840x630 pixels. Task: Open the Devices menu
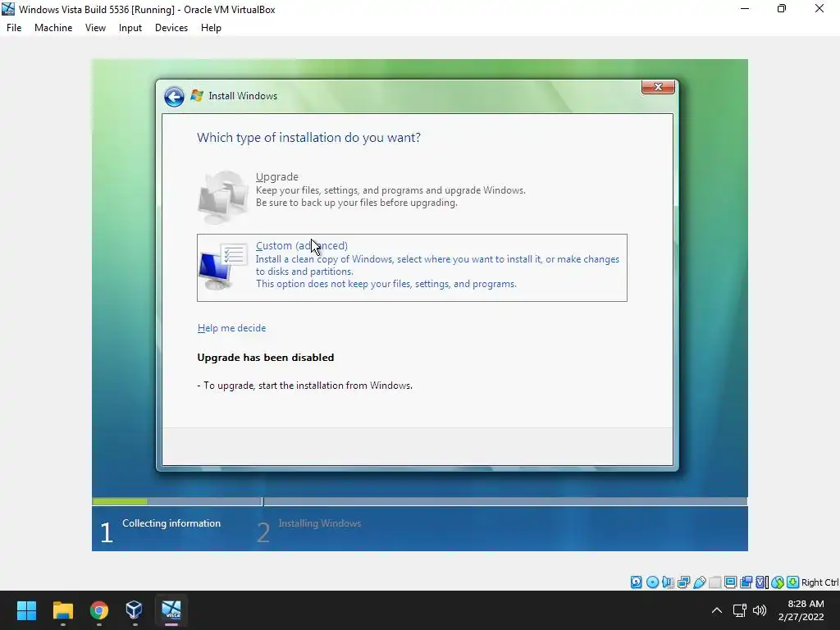[171, 28]
